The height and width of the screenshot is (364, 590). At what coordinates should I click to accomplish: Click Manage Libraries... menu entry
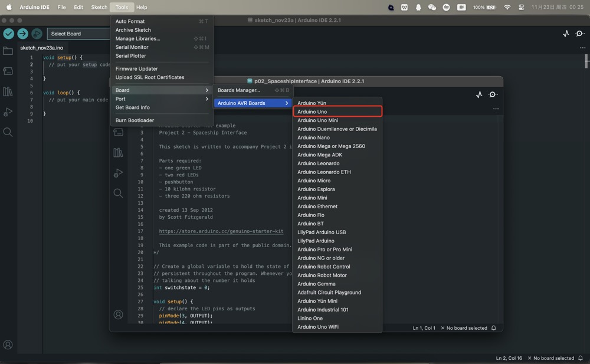[x=137, y=38]
